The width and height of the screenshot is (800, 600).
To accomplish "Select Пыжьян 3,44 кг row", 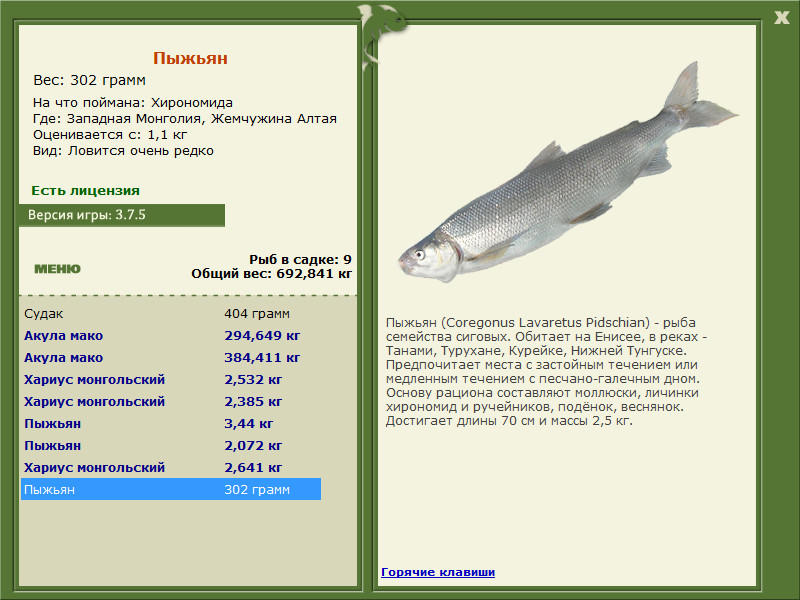I will pyautogui.click(x=171, y=423).
